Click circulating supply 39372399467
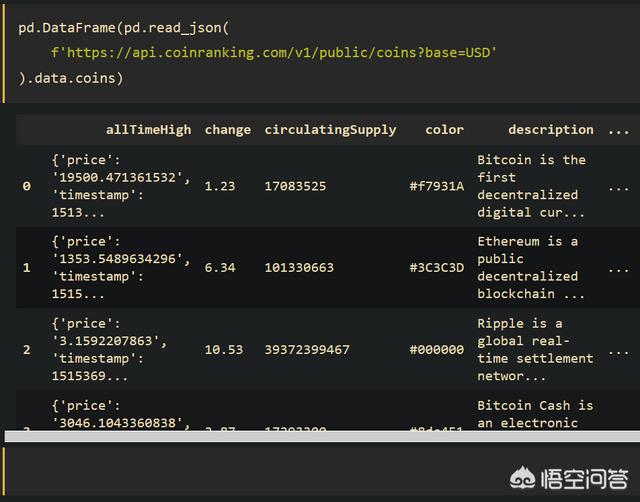 pos(307,350)
